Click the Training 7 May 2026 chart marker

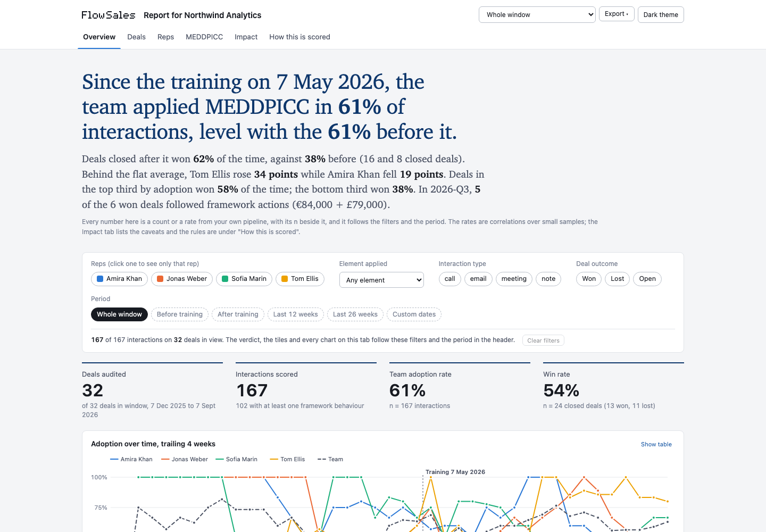tap(455, 472)
